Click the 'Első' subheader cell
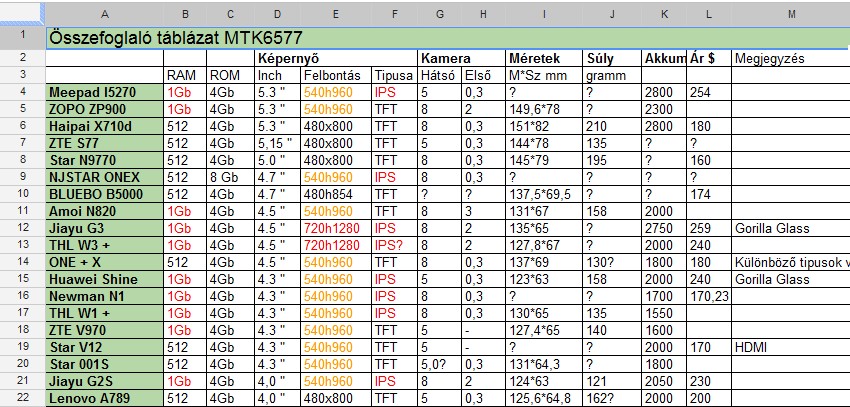850x407 pixels. pos(484,75)
